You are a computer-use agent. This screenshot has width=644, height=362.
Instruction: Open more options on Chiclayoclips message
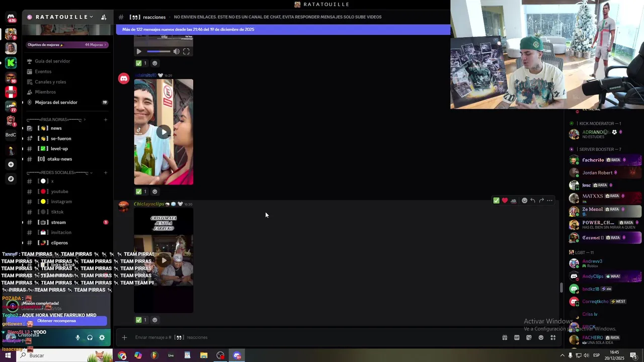click(550, 201)
